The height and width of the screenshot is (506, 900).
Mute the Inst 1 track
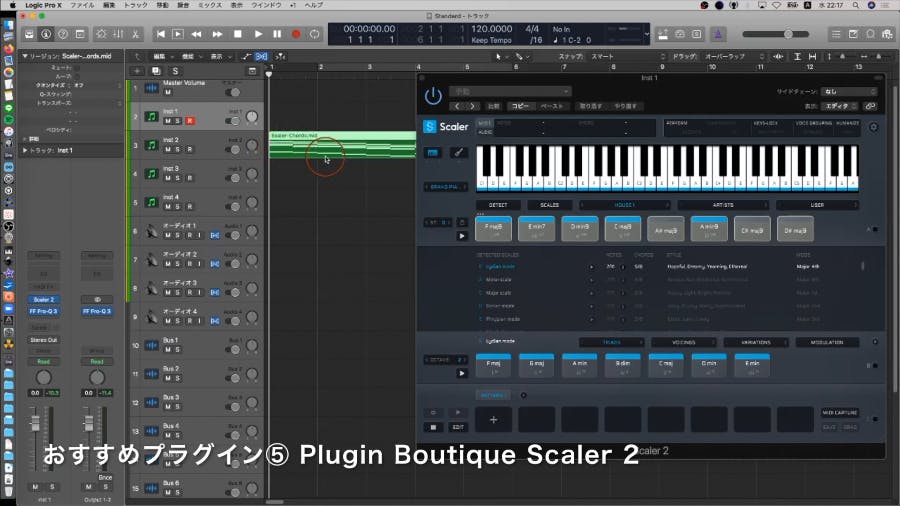click(x=168, y=121)
